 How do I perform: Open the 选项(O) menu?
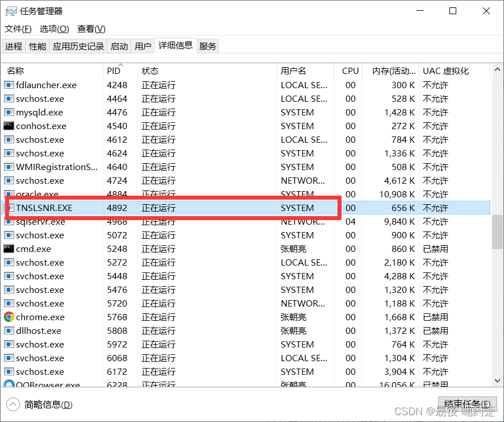55,29
